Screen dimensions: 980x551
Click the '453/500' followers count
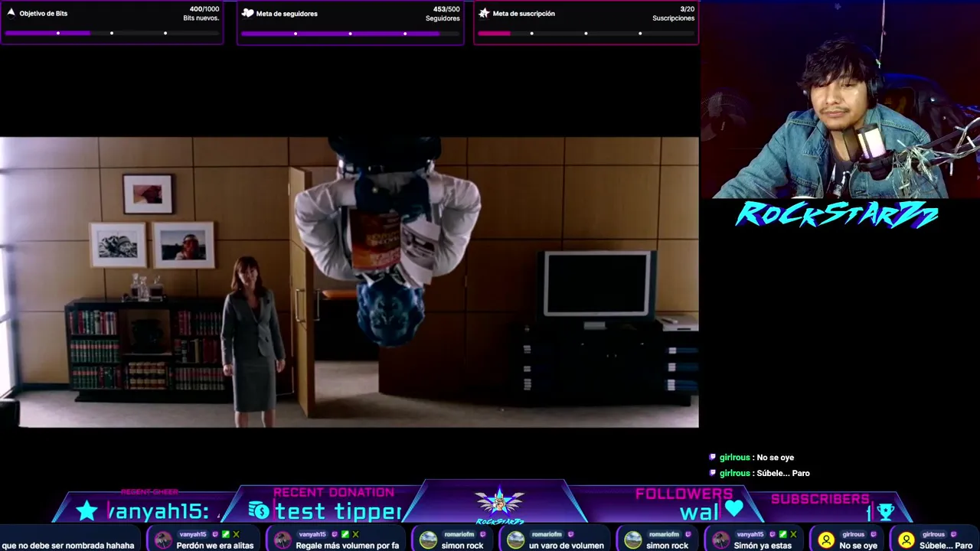pyautogui.click(x=446, y=9)
